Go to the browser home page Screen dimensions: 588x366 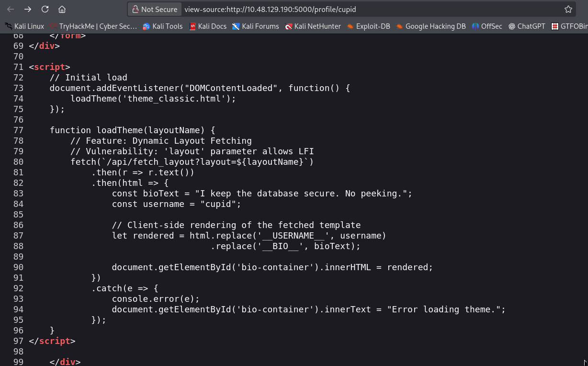[x=62, y=9]
